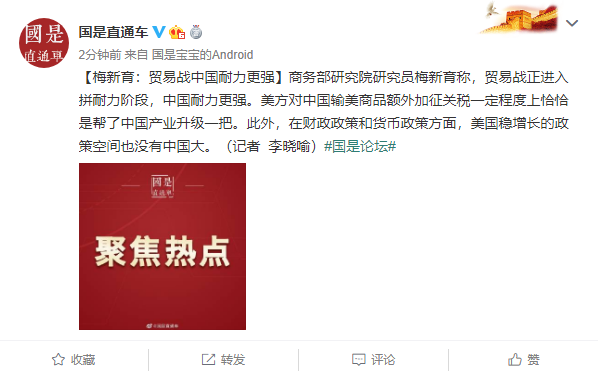Open the #国是论坛# hashtag topic
The image size is (598, 376).
(x=360, y=146)
